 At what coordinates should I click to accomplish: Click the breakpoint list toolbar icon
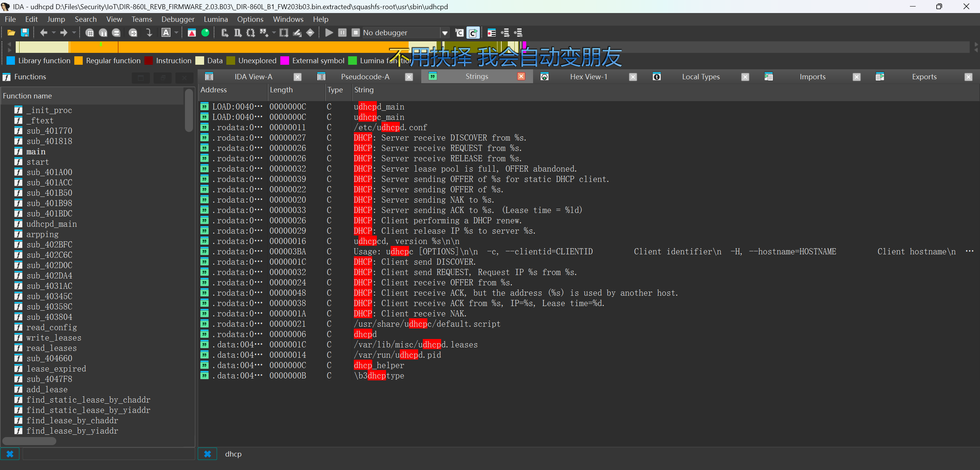[492, 33]
